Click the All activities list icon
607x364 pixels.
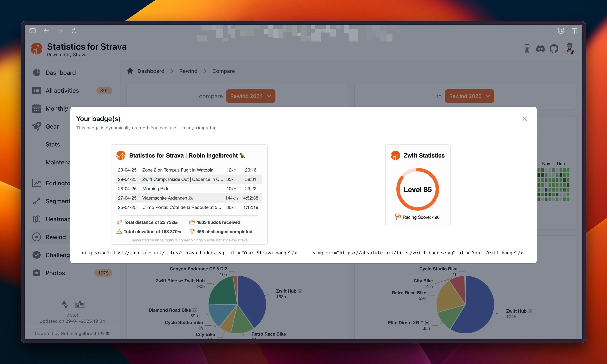(37, 90)
